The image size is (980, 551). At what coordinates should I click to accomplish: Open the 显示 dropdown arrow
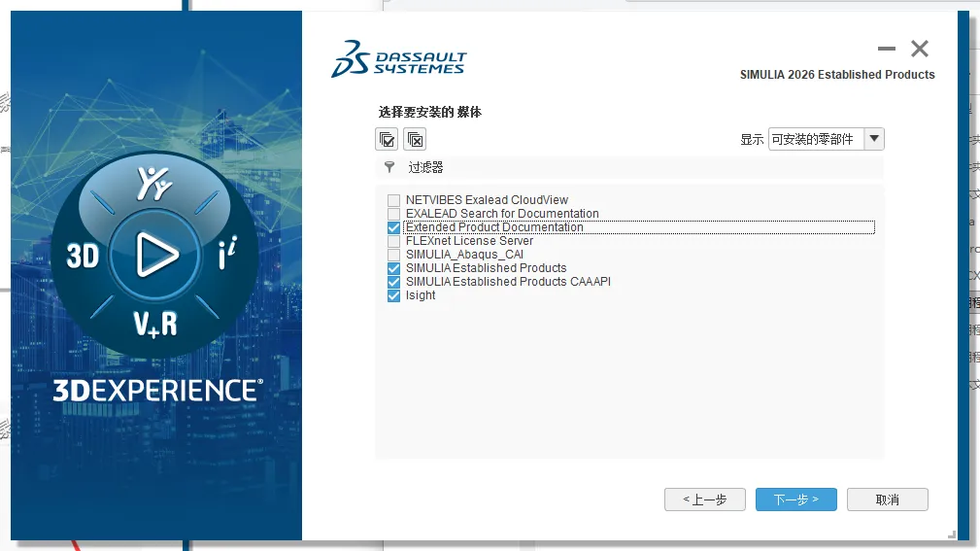point(874,139)
